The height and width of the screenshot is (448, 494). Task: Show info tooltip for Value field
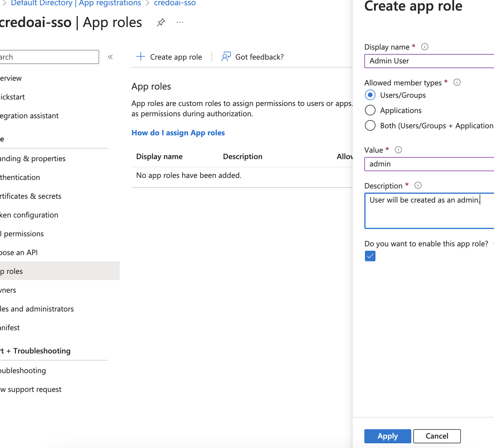(398, 150)
